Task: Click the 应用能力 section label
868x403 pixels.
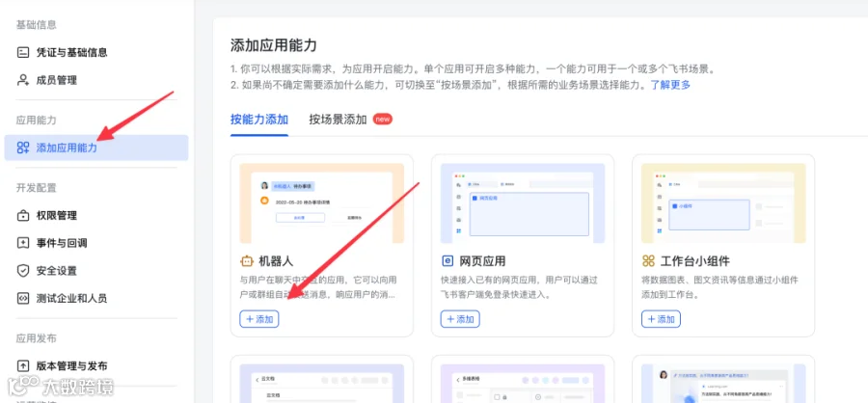Action: tap(36, 121)
